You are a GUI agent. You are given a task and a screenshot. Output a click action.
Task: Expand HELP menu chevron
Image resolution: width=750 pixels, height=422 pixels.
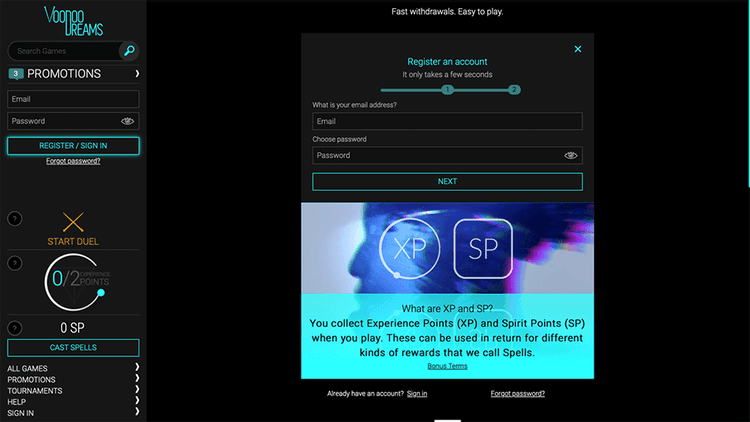137,400
